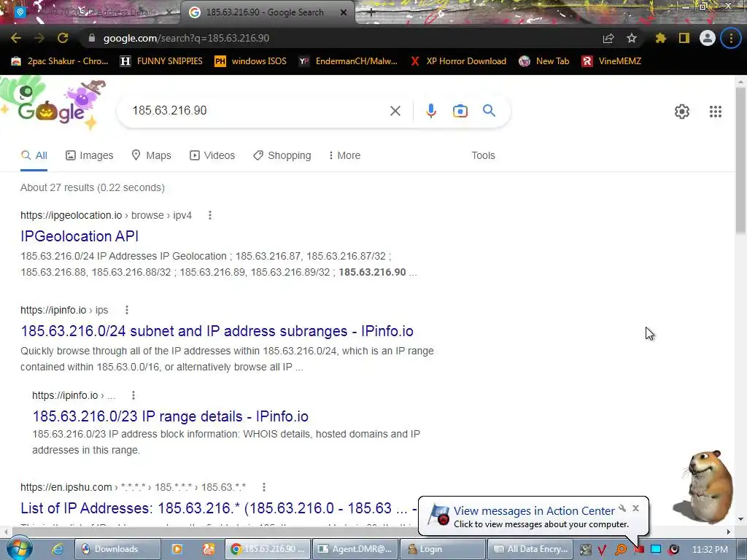The width and height of the screenshot is (747, 560).
Task: Open the media player taskbar icon
Action: pos(177,549)
